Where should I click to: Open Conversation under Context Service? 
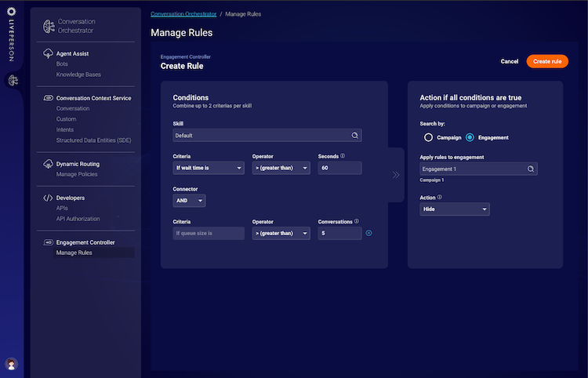tap(73, 108)
